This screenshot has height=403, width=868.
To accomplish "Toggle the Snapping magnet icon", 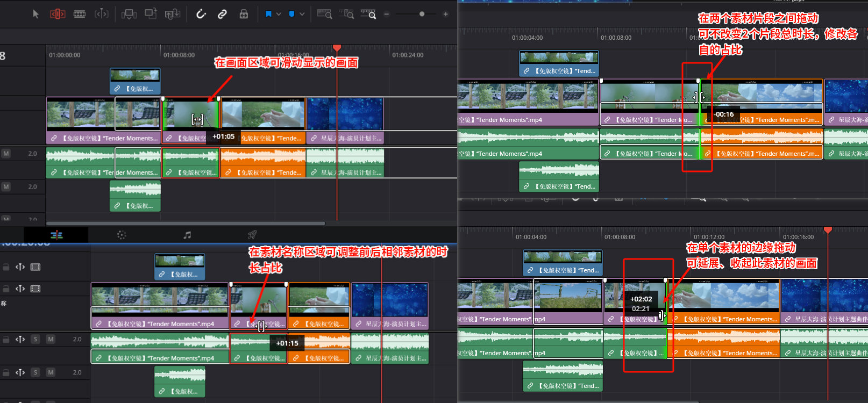I will [201, 14].
